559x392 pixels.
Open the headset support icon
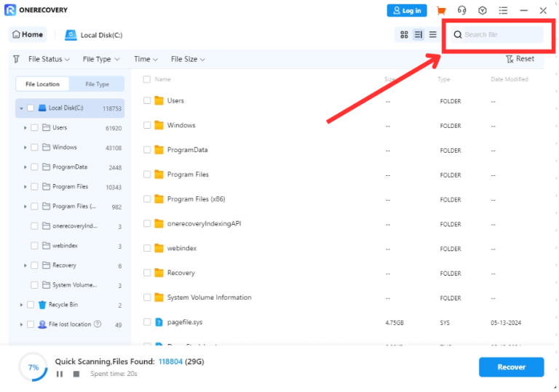coord(461,10)
